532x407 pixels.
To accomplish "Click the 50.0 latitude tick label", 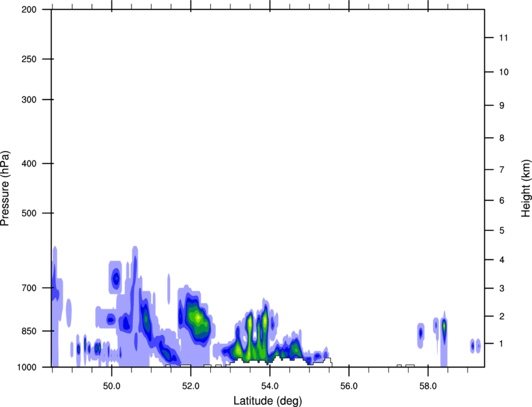I will [x=111, y=386].
